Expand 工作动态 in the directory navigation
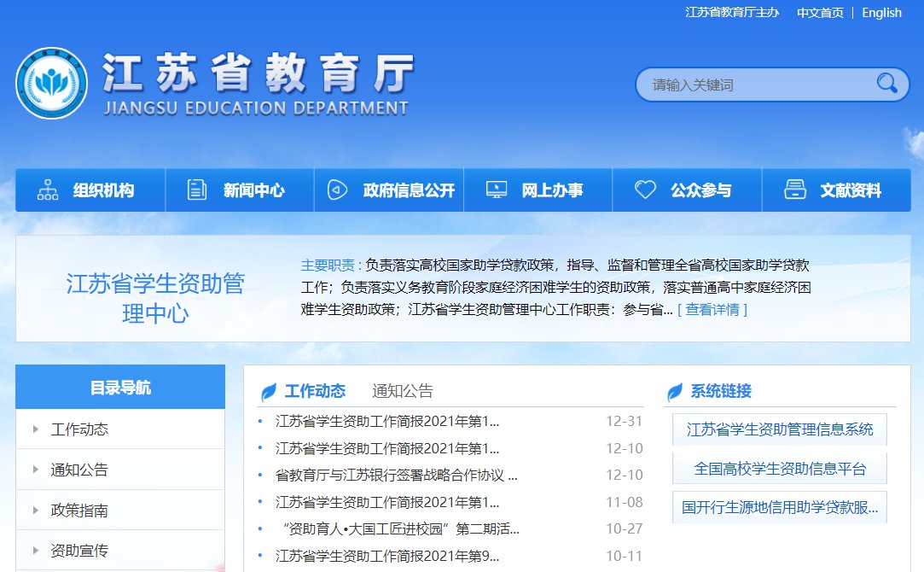Viewport: 924px width, 572px height. click(79, 429)
